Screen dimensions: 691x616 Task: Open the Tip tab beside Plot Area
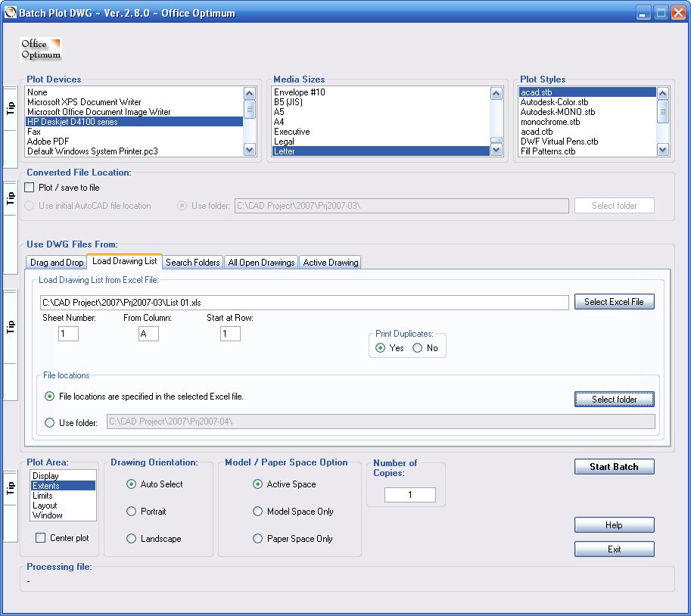(10, 488)
